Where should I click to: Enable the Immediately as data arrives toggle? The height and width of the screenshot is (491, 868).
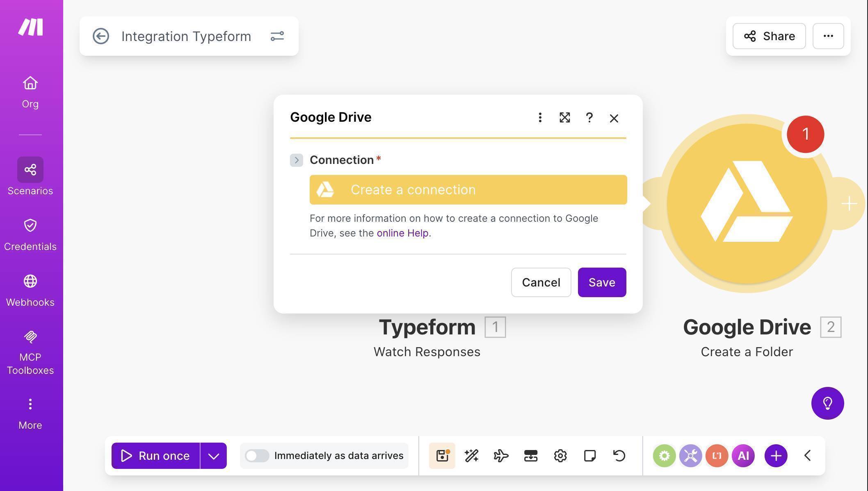pos(257,455)
